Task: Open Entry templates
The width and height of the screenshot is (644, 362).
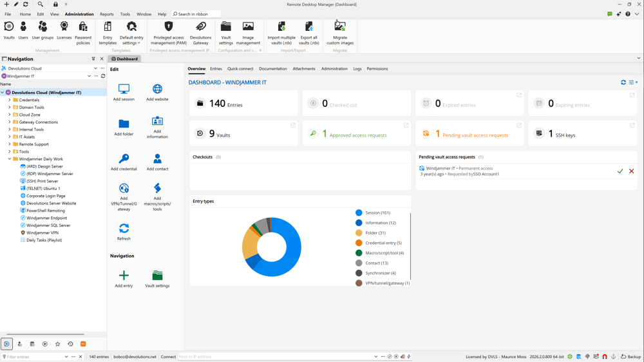Action: (x=108, y=33)
